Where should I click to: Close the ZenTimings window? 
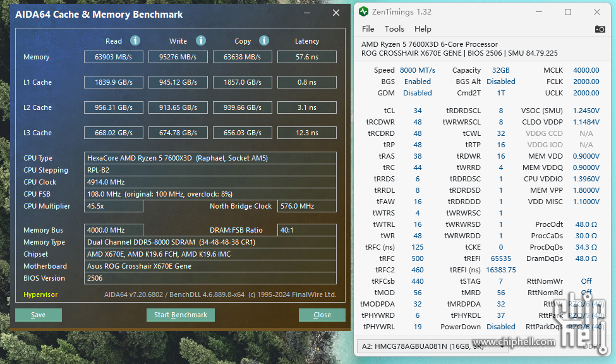point(597,12)
